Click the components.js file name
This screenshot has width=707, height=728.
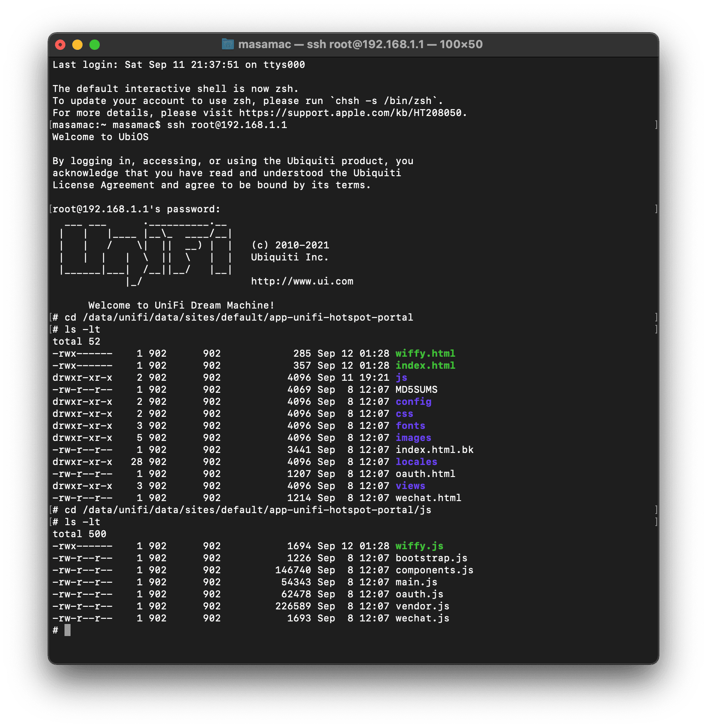click(x=434, y=570)
